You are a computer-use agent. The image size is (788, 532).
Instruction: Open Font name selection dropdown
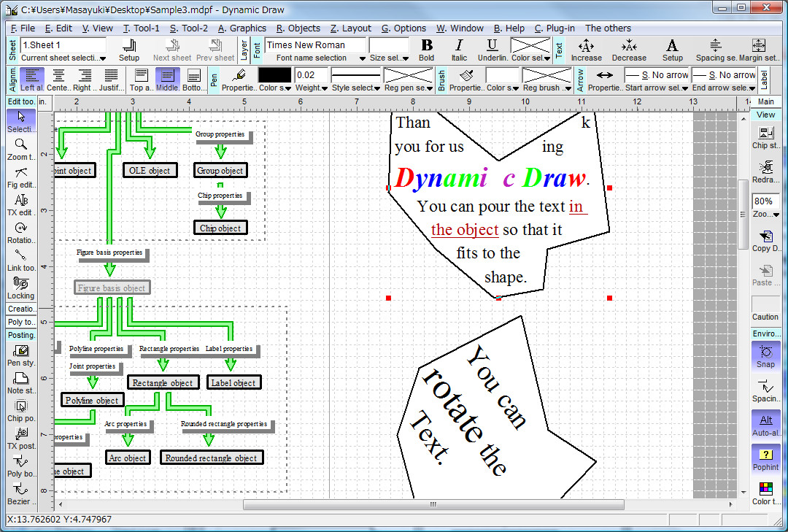pos(362,58)
